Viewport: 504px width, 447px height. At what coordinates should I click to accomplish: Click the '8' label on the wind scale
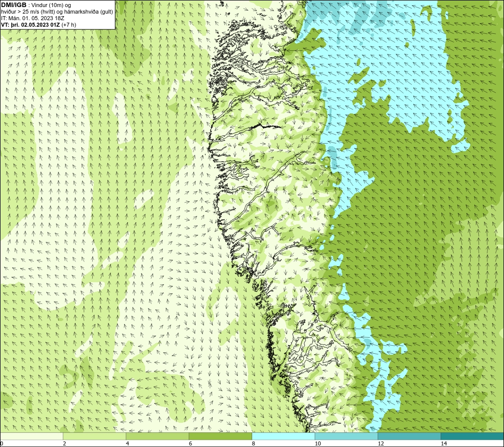point(254,443)
